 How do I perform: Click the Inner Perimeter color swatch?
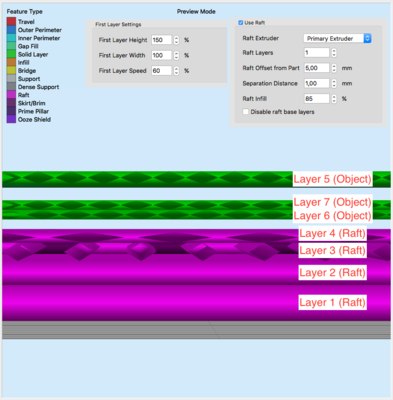[x=11, y=38]
